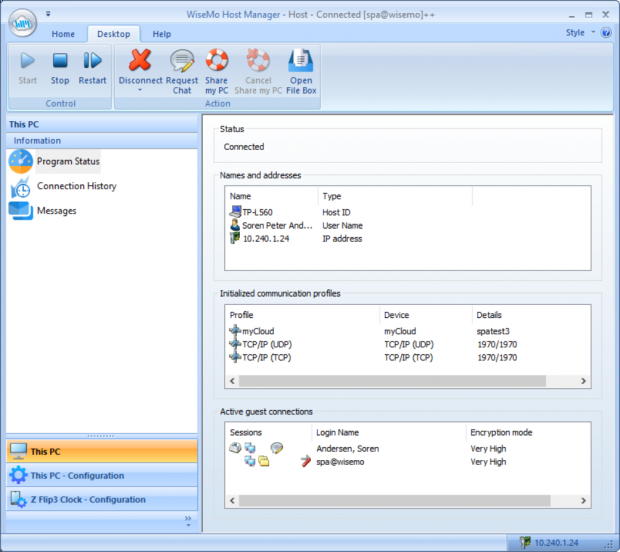Click right arrow of guest connections scrollbar

pyautogui.click(x=583, y=501)
